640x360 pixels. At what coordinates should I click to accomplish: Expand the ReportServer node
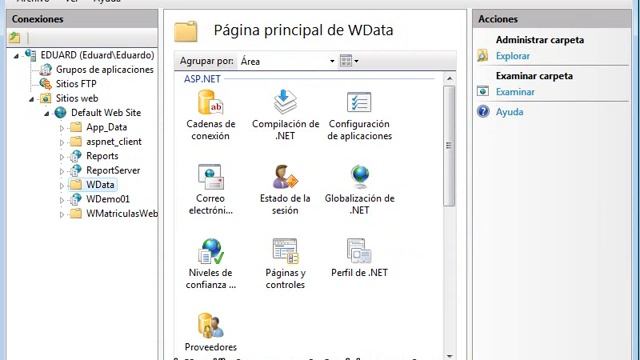(x=62, y=171)
